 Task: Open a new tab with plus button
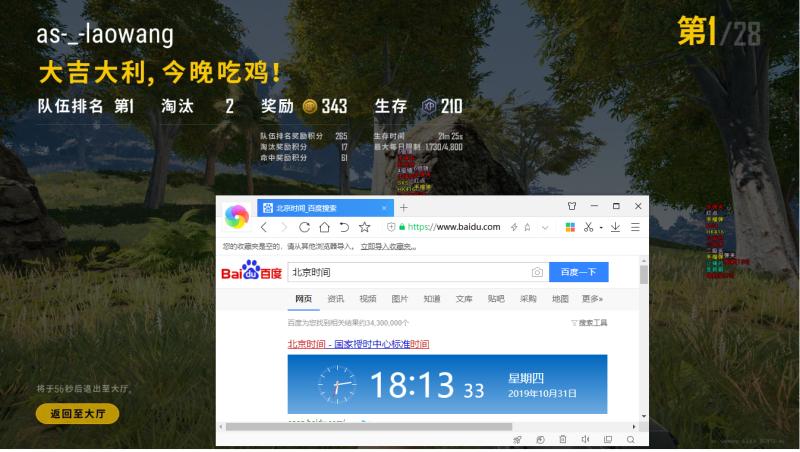click(404, 207)
